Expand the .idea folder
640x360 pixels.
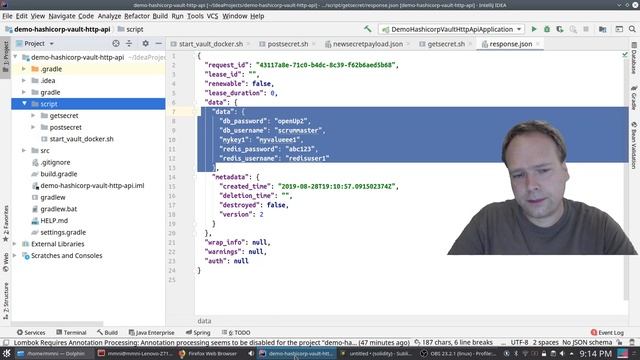point(24,80)
